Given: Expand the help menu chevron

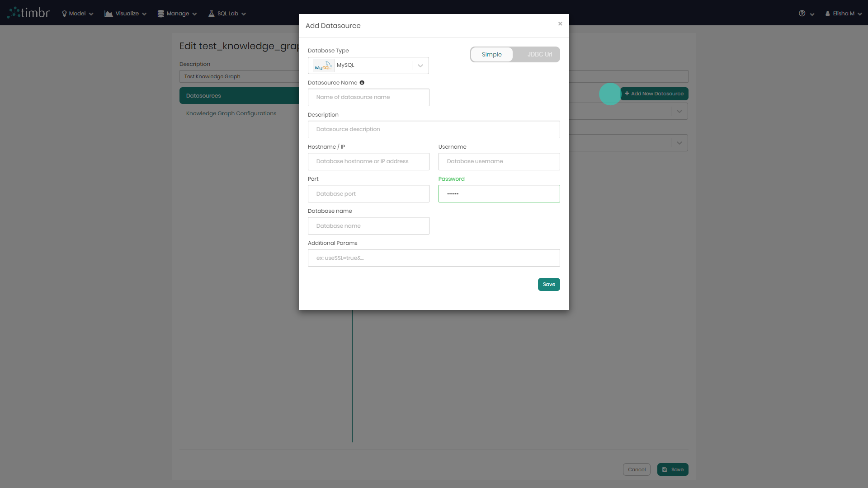Looking at the screenshot, I should [812, 14].
